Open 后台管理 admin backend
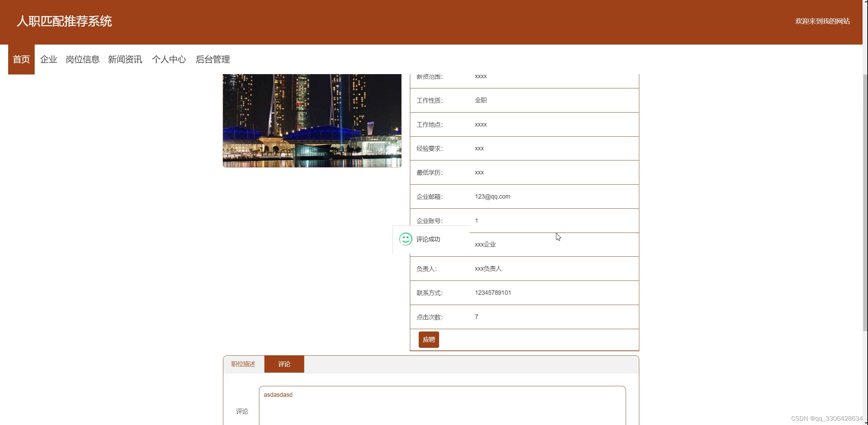Screen dimensions: 868x425 pos(213,60)
